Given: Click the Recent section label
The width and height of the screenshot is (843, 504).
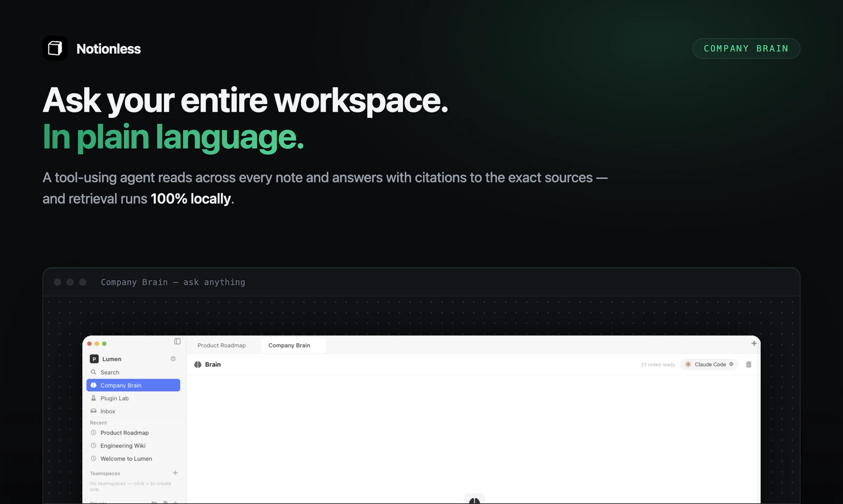Looking at the screenshot, I should coord(98,423).
